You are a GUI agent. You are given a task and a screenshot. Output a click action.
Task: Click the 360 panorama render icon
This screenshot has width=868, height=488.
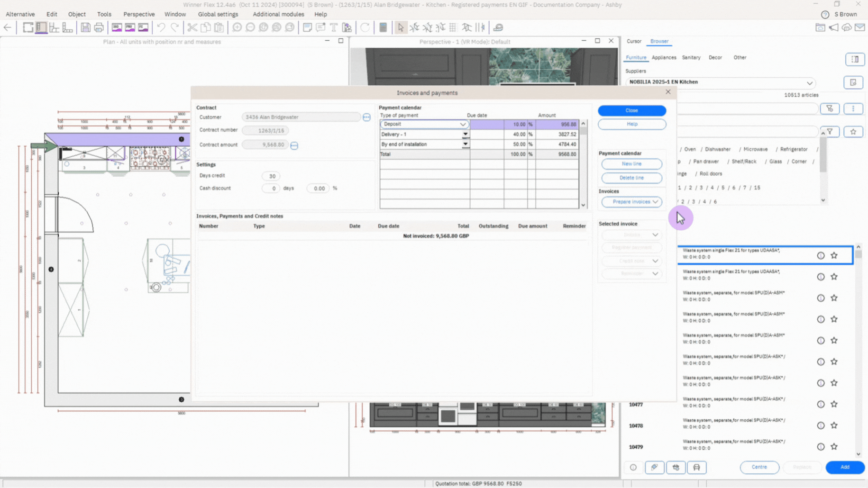coord(117,27)
